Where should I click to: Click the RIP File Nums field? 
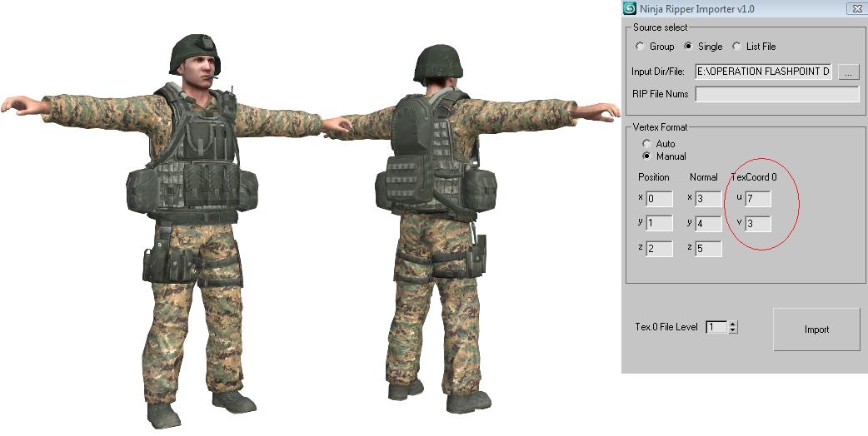tap(776, 94)
